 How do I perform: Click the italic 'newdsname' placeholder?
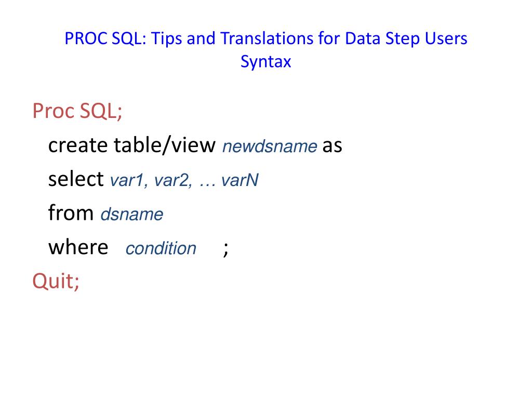pyautogui.click(x=270, y=147)
